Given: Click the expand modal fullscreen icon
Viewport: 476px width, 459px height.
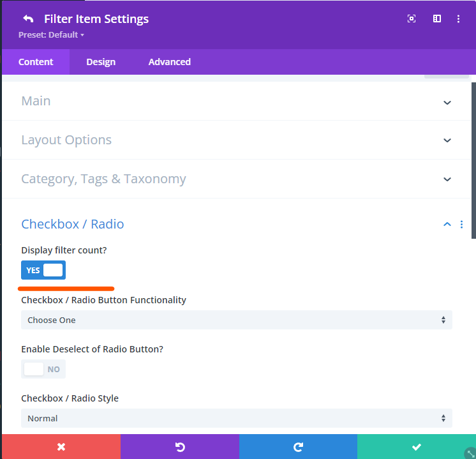Looking at the screenshot, I should coord(412,19).
